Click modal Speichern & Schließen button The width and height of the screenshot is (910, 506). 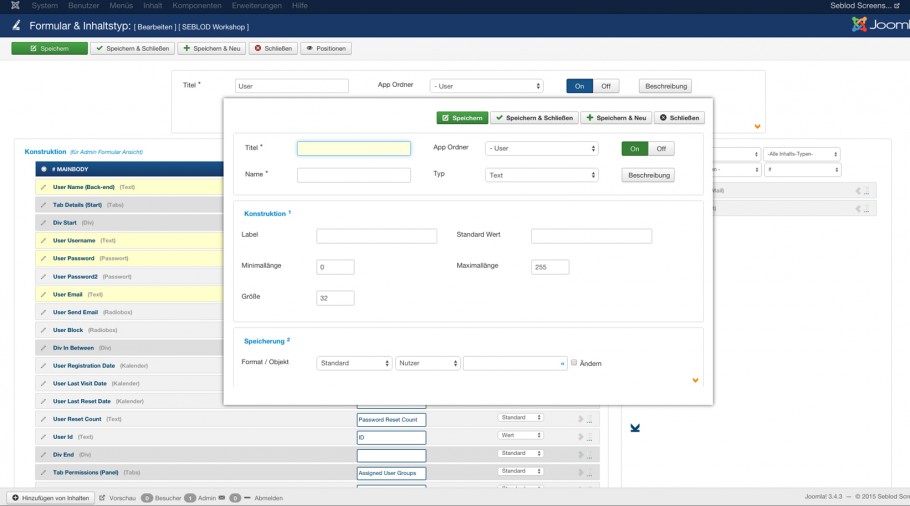tap(534, 118)
